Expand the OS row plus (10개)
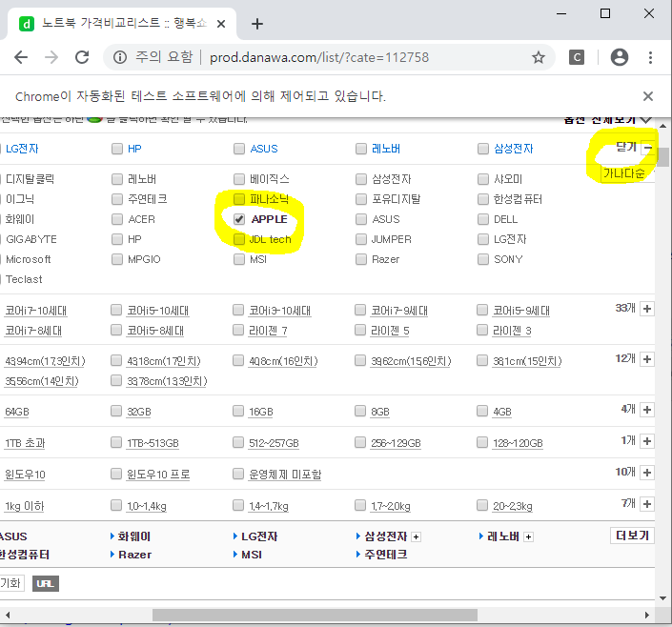Image resolution: width=672 pixels, height=627 pixels. tap(647, 473)
